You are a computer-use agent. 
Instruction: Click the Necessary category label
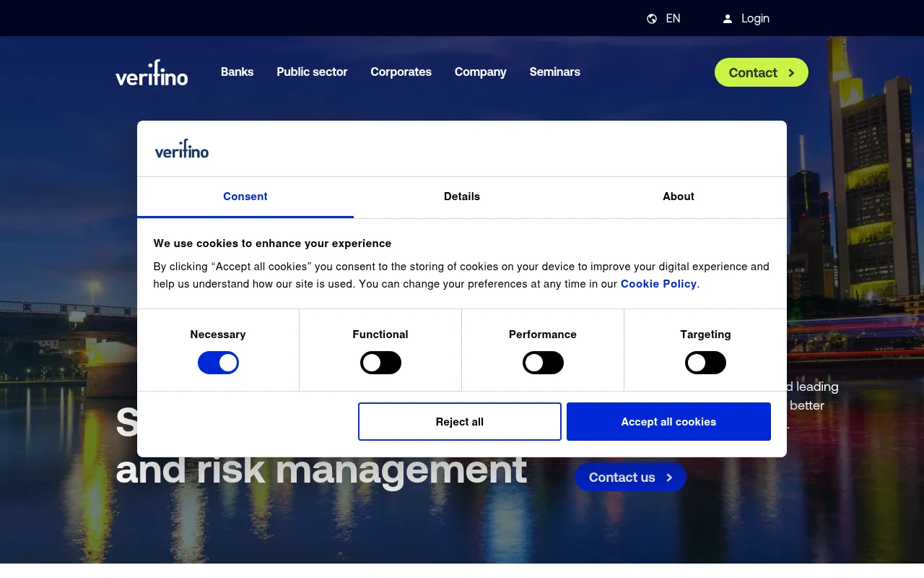(218, 335)
